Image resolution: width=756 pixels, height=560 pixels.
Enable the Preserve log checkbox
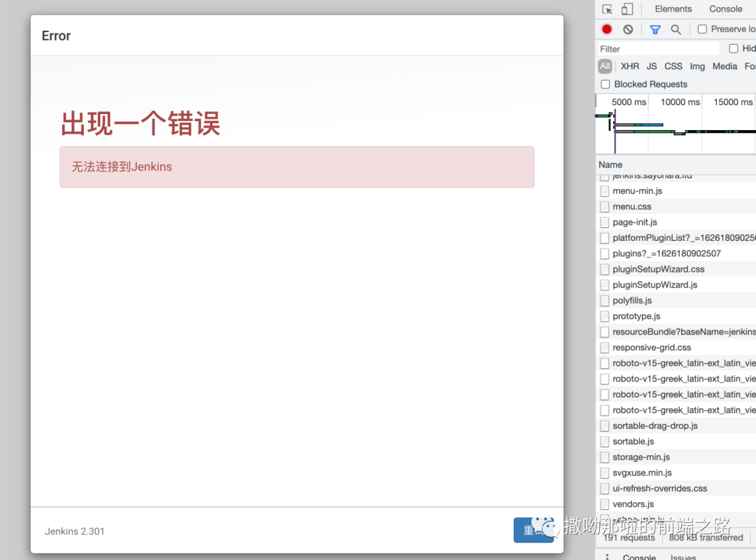(x=703, y=29)
